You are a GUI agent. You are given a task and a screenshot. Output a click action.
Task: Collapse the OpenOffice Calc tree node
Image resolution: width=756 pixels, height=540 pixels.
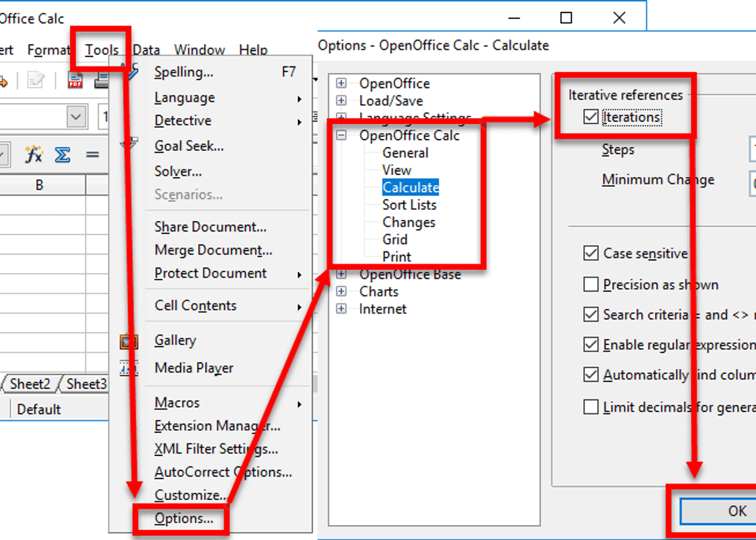click(x=341, y=135)
